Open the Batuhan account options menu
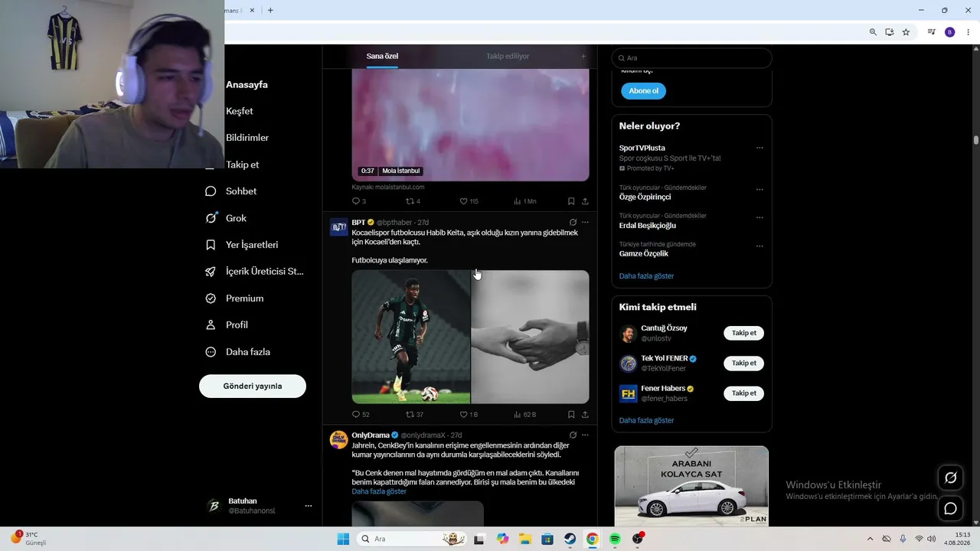 click(x=309, y=506)
